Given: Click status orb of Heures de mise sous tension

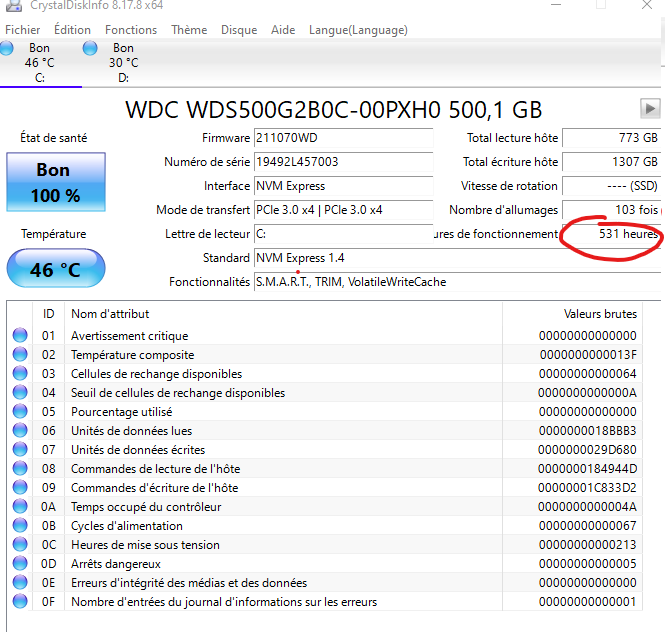Looking at the screenshot, I should click(20, 544).
